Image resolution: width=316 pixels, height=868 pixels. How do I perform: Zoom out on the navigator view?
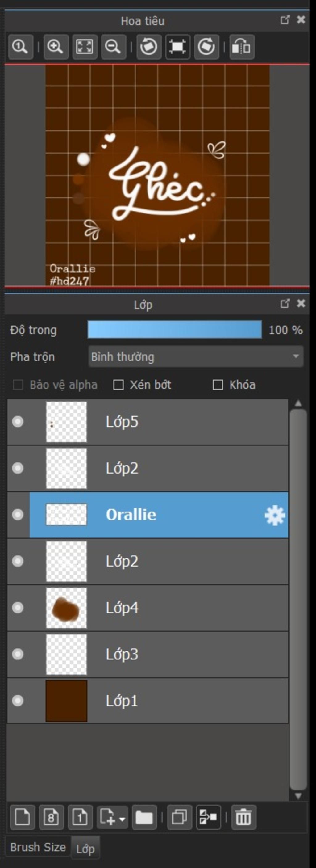coord(114,47)
